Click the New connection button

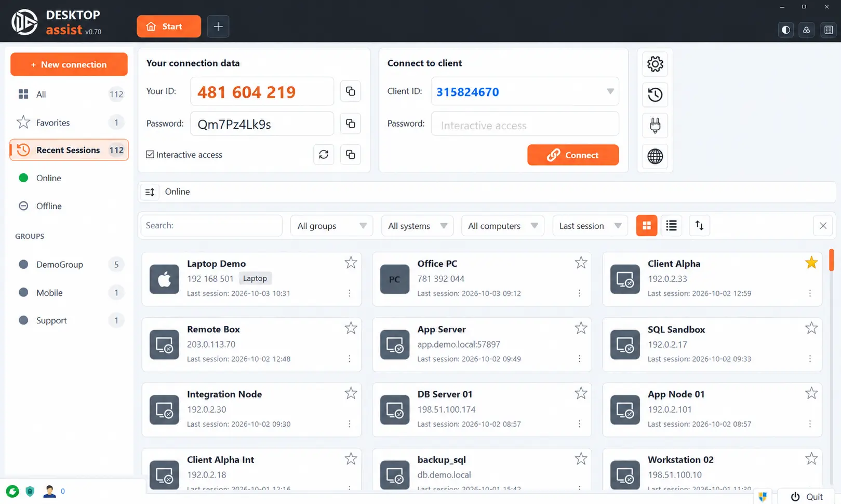(x=69, y=64)
